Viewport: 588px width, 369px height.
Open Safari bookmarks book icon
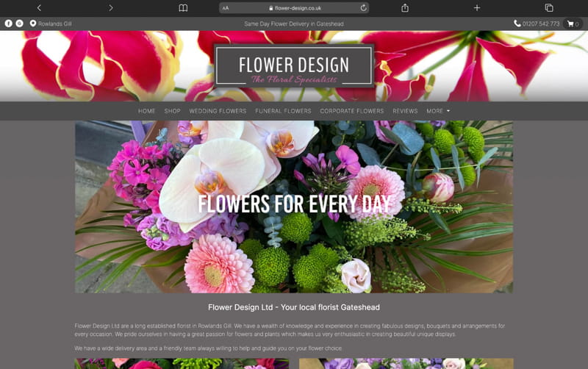coord(183,8)
